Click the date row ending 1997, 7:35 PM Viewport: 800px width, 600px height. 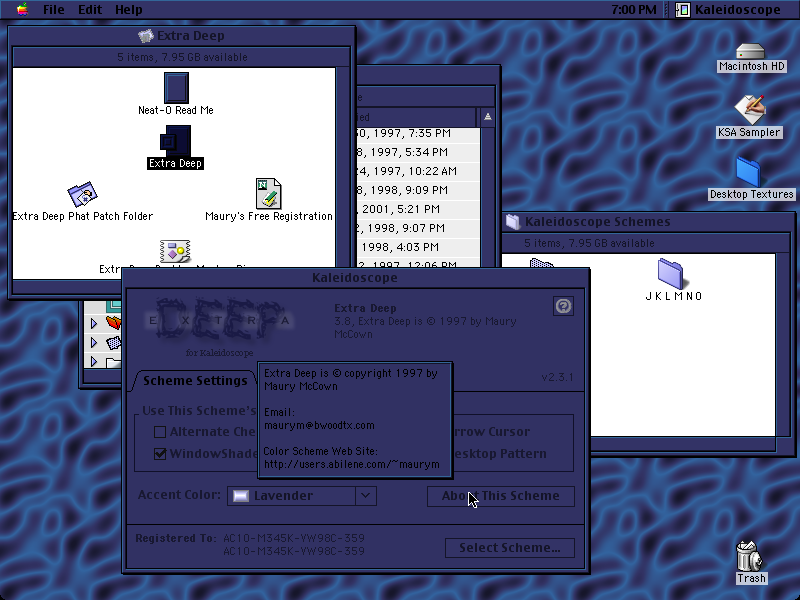pyautogui.click(x=418, y=133)
